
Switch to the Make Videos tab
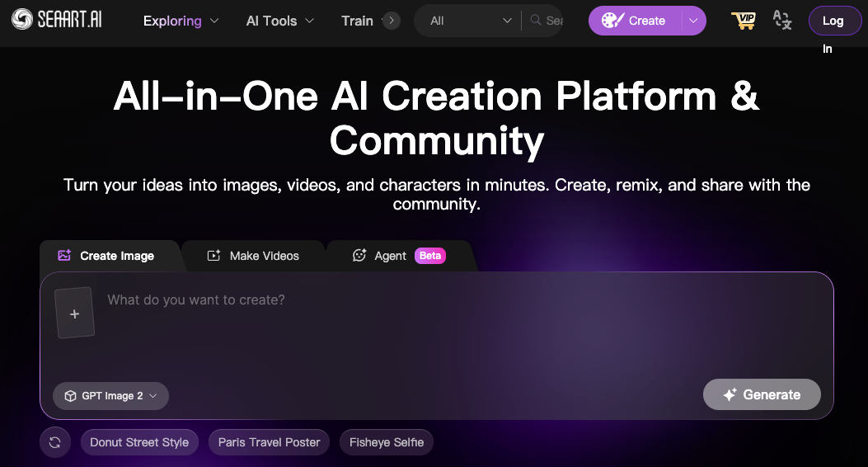[253, 256]
